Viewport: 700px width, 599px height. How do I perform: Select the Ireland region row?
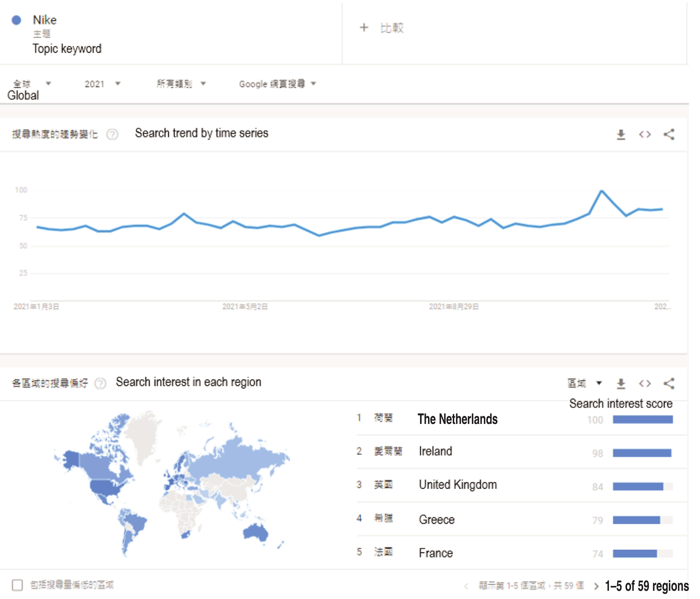pyautogui.click(x=522, y=452)
